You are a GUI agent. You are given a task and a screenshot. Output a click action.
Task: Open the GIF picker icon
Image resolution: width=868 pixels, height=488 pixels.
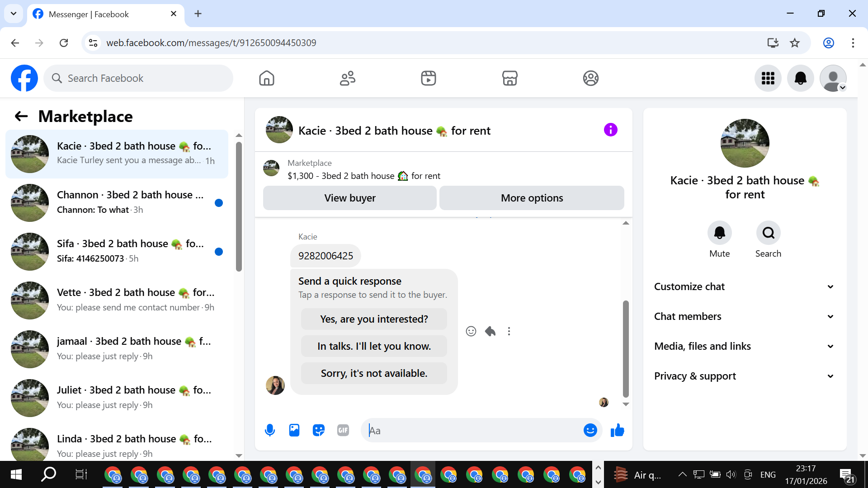343,430
